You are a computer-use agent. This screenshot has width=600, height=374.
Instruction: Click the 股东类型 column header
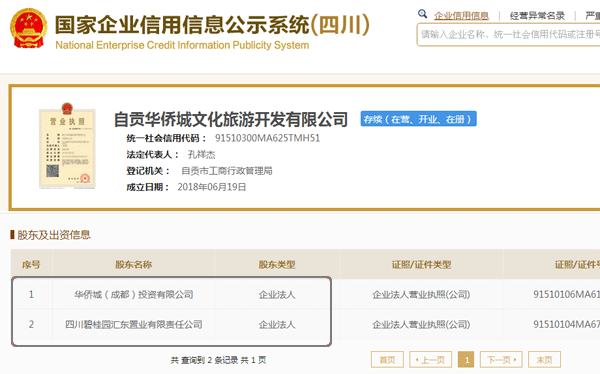click(277, 265)
